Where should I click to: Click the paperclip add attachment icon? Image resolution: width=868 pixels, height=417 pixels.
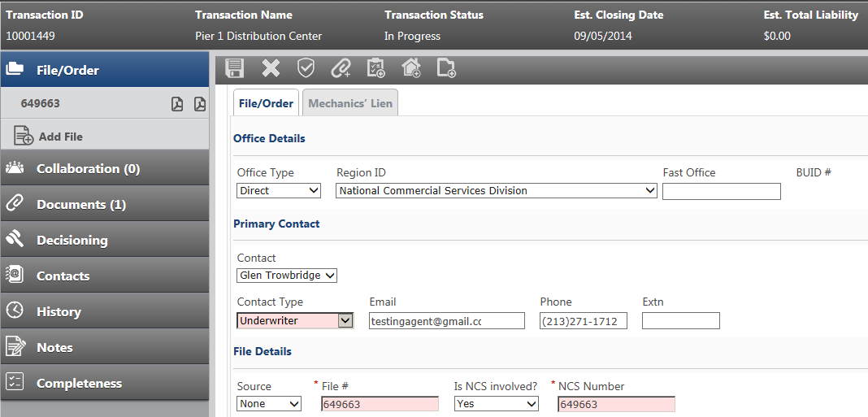[x=341, y=68]
